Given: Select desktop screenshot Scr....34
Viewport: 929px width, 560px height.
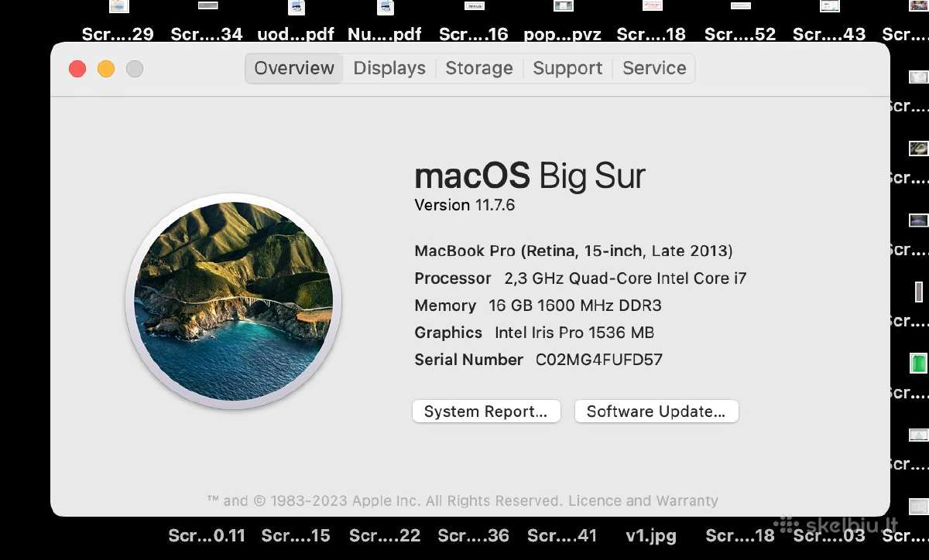Looking at the screenshot, I should (207, 34).
